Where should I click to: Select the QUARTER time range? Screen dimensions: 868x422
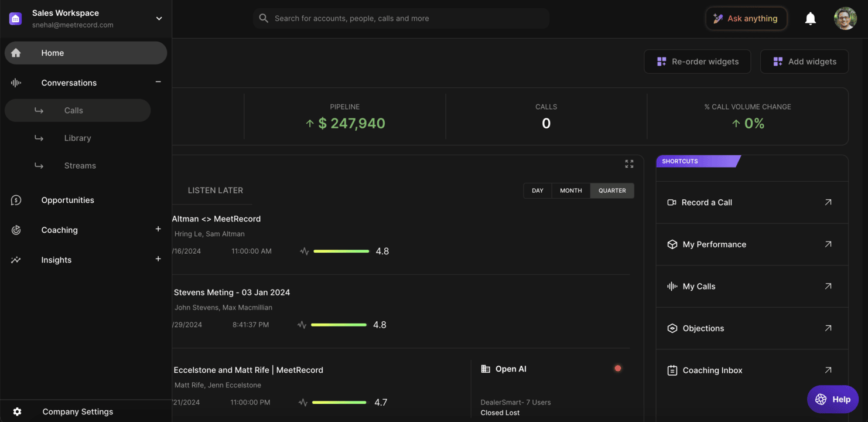pos(611,190)
